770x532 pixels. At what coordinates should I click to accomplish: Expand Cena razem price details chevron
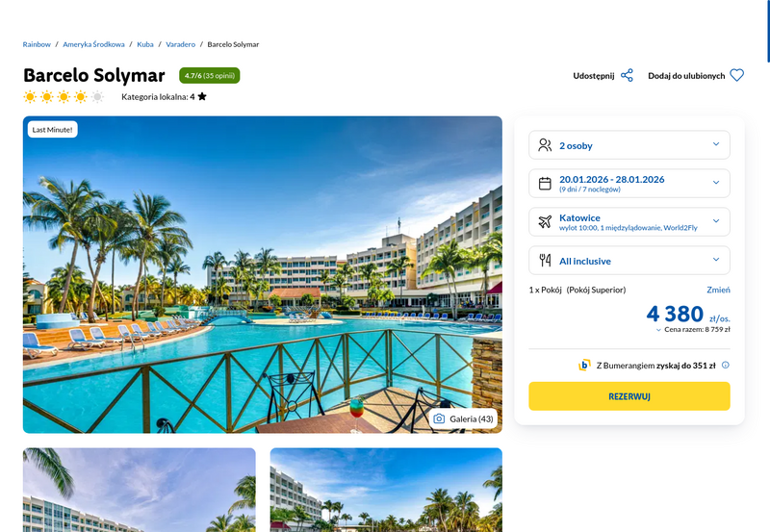click(658, 330)
